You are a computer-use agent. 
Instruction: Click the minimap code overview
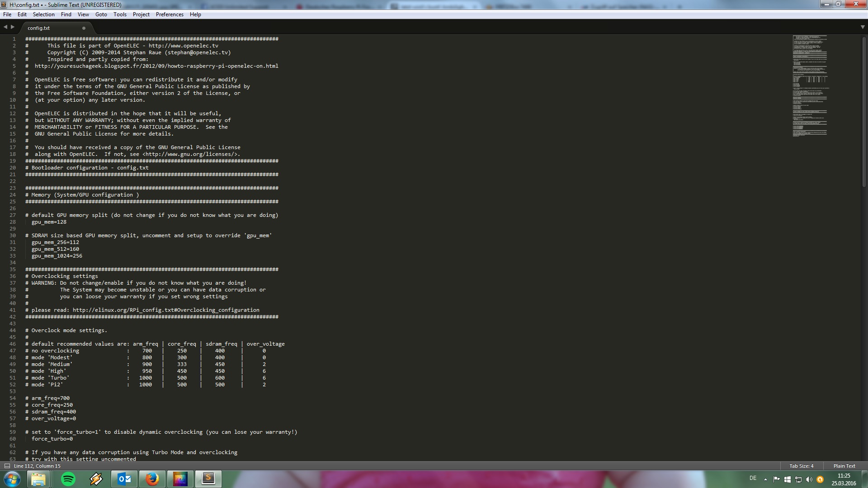[810, 86]
